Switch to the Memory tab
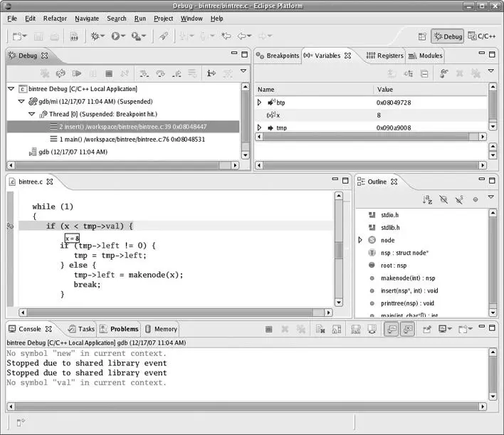504x435 pixels. click(x=165, y=329)
